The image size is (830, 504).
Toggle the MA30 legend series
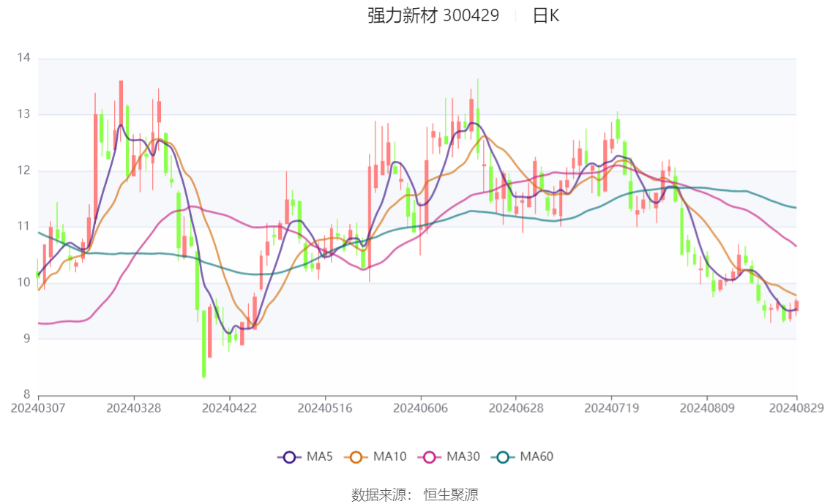[449, 456]
